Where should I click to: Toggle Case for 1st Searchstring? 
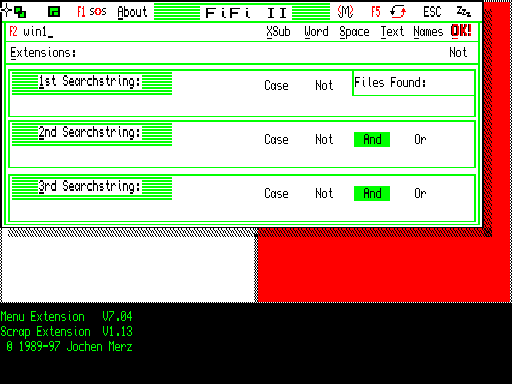point(276,85)
